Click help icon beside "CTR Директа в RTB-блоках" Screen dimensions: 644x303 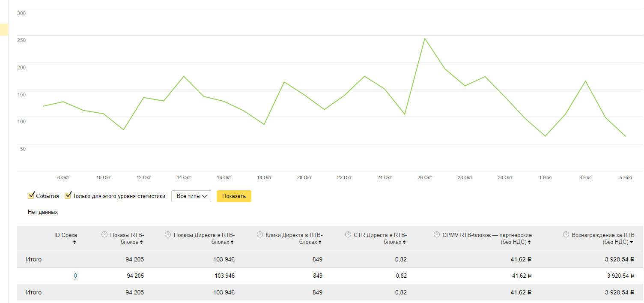coord(348,234)
